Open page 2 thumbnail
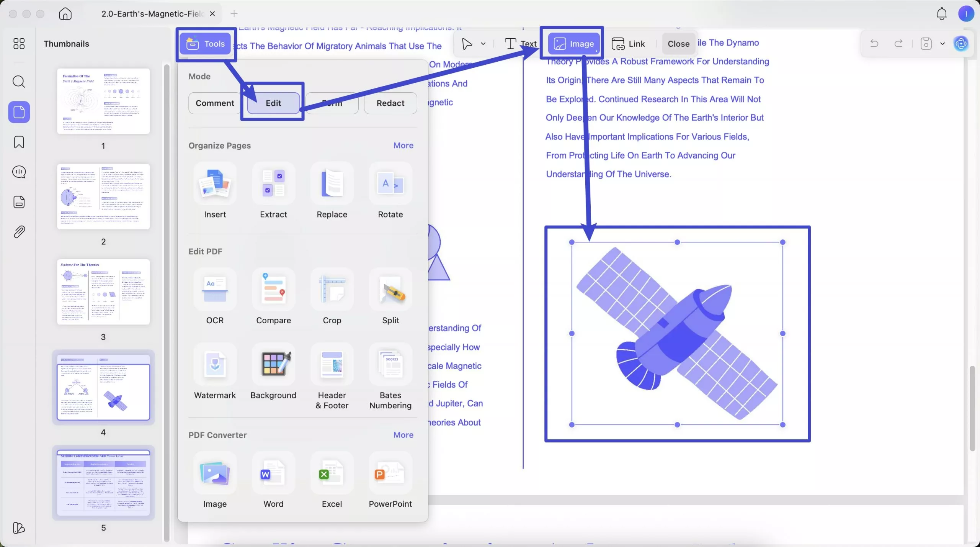 103,197
